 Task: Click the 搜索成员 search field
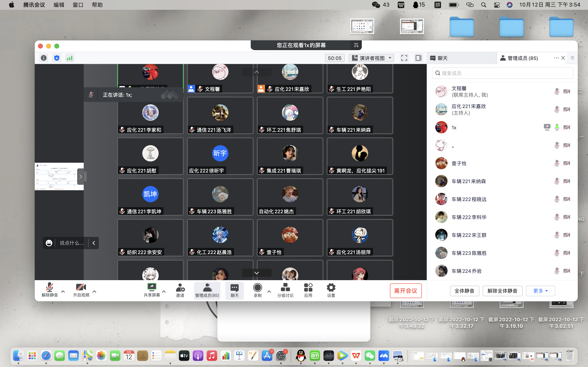(502, 73)
